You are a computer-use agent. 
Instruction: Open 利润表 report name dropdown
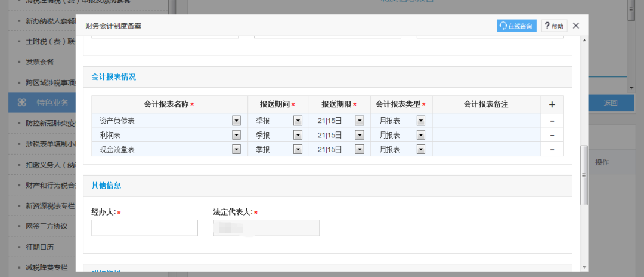pyautogui.click(x=237, y=135)
